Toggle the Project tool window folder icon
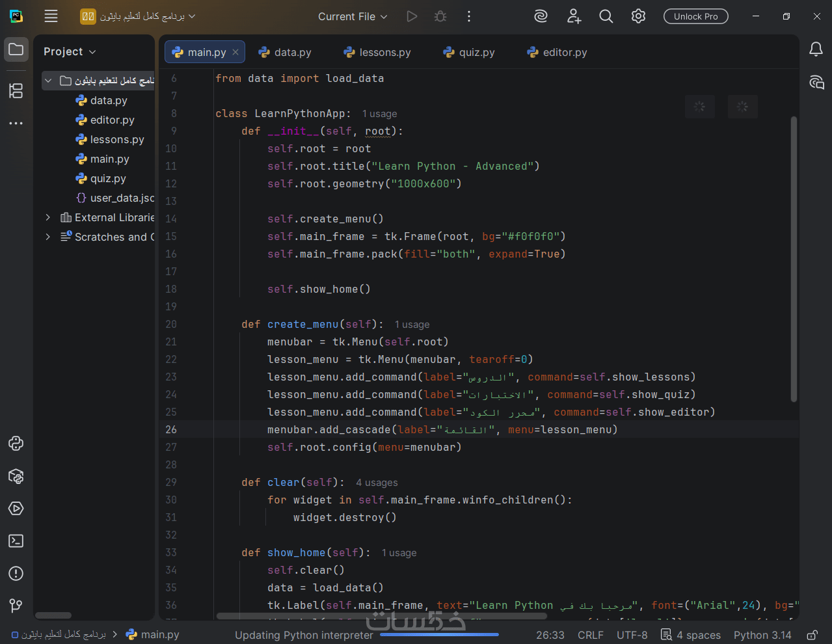This screenshot has width=832, height=644. click(16, 49)
